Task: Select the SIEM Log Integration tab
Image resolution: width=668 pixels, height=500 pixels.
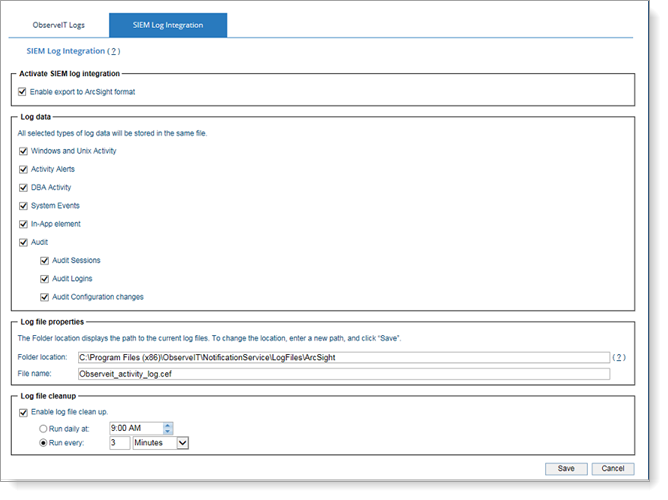Action: point(168,24)
